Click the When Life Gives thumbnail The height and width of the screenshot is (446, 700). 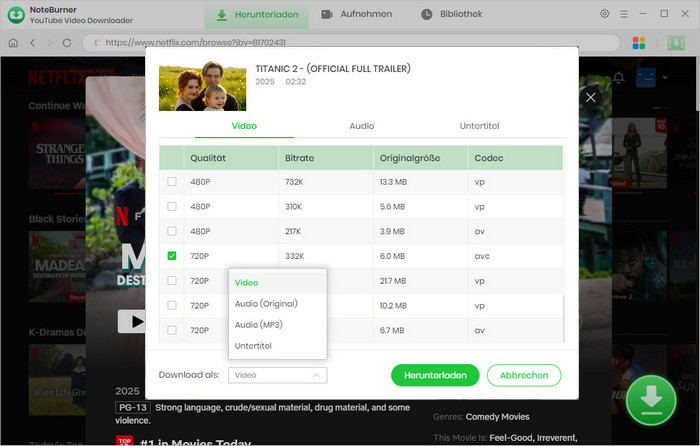coord(57,379)
